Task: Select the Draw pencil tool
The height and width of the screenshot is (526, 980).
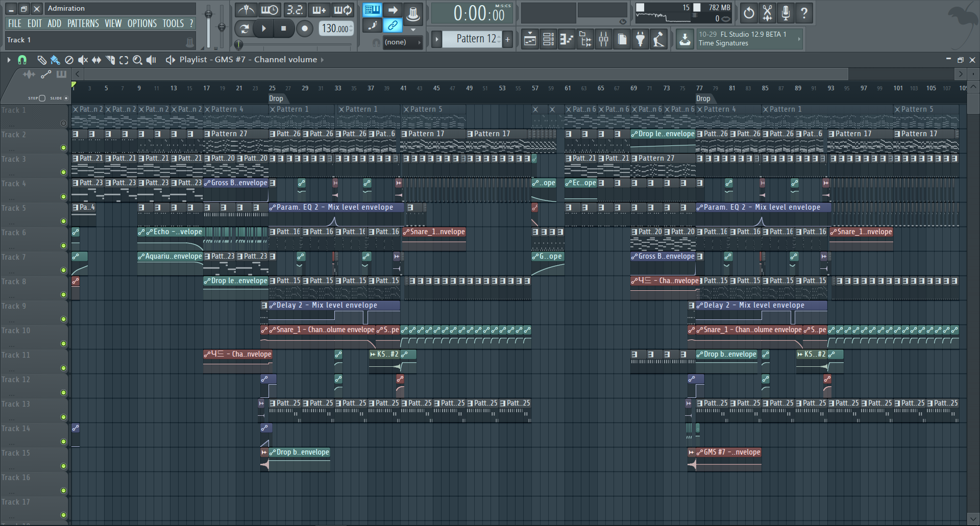Action: click(42, 60)
